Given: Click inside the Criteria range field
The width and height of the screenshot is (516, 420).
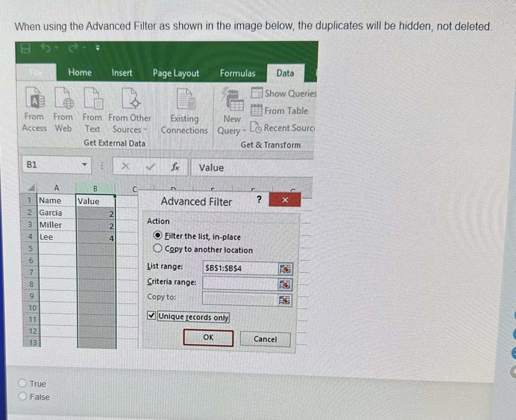Looking at the screenshot, I should [x=240, y=284].
